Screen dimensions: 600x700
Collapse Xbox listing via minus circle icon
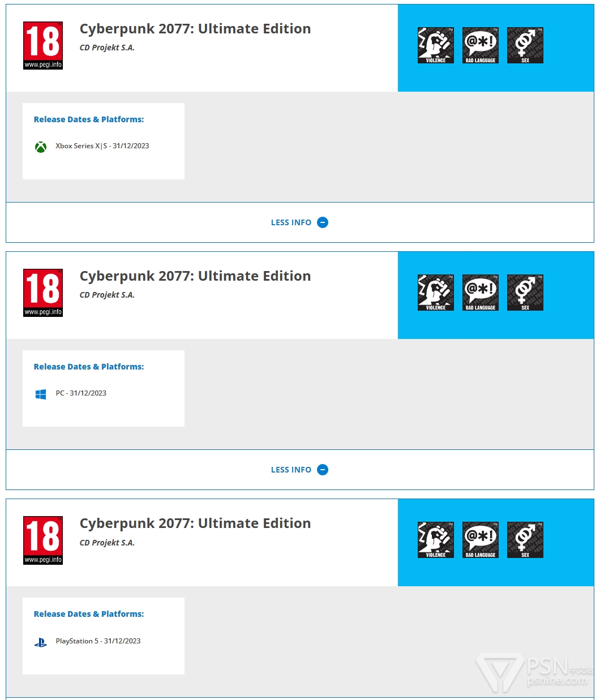pos(323,222)
